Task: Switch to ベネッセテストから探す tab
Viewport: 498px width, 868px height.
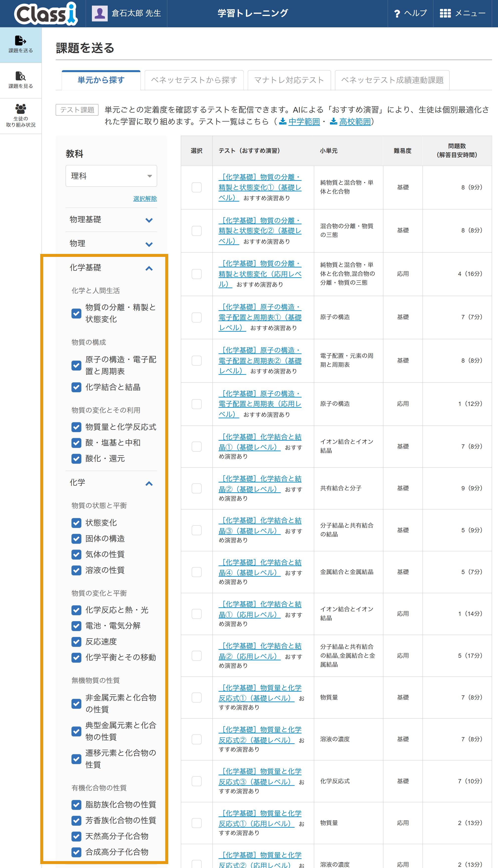Action: 194,80
